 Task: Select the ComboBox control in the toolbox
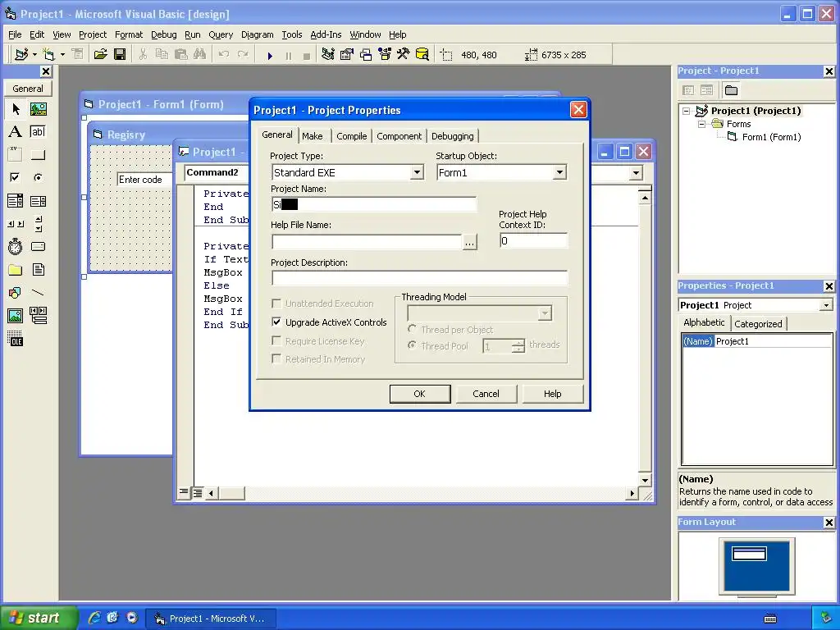click(16, 201)
